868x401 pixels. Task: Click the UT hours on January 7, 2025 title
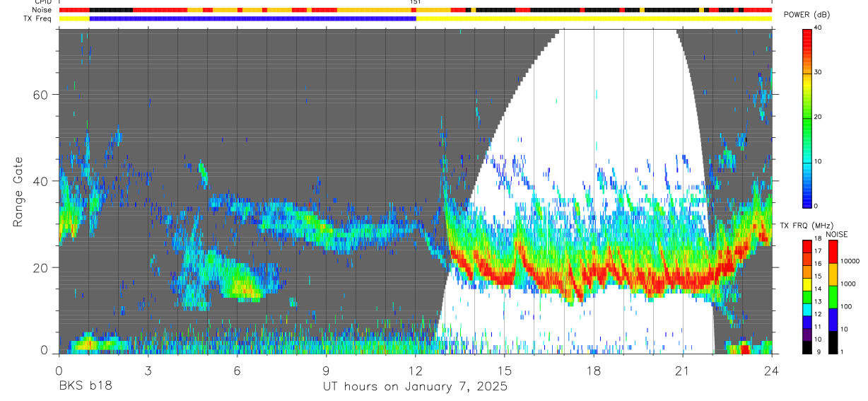pyautogui.click(x=415, y=387)
